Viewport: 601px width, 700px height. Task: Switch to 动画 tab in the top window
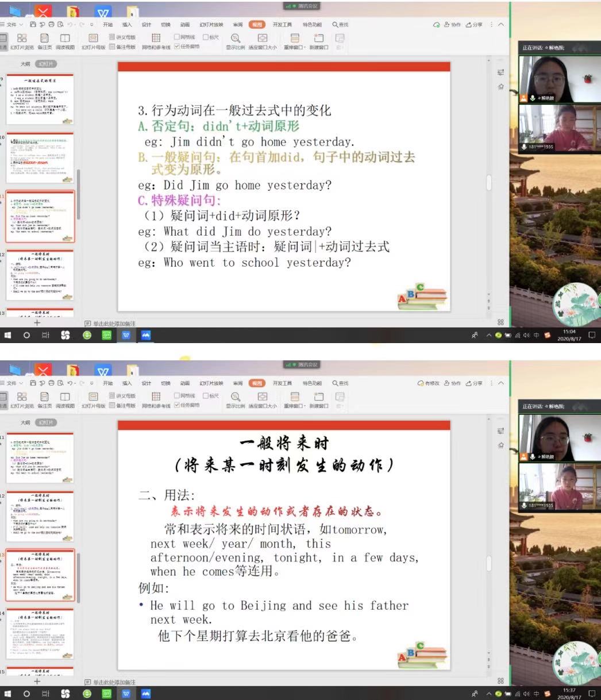tap(184, 25)
